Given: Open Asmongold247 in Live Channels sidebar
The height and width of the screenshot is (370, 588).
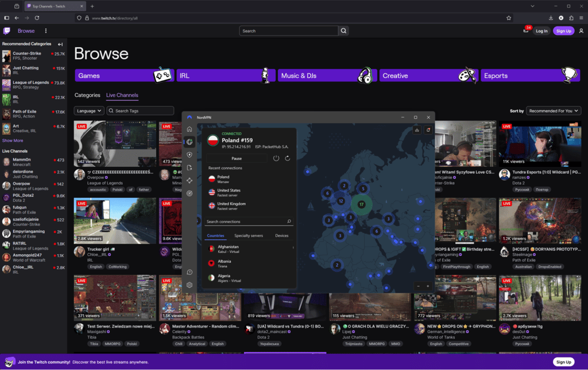Looking at the screenshot, I should [33, 257].
